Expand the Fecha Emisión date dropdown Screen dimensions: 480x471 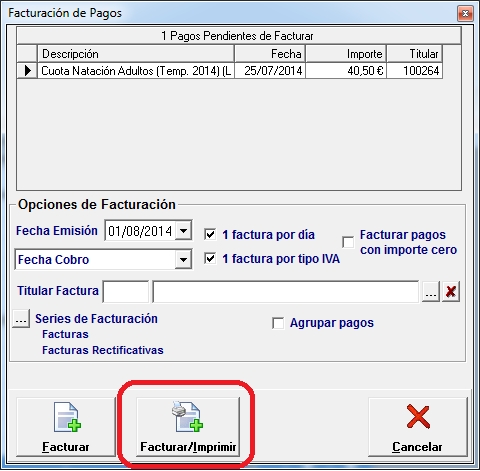tap(183, 230)
